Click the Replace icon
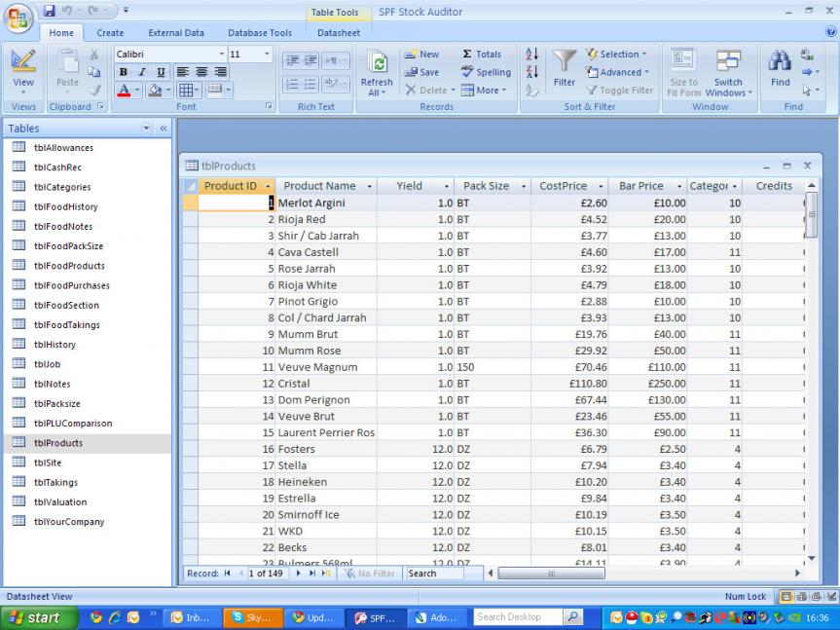 coord(807,55)
